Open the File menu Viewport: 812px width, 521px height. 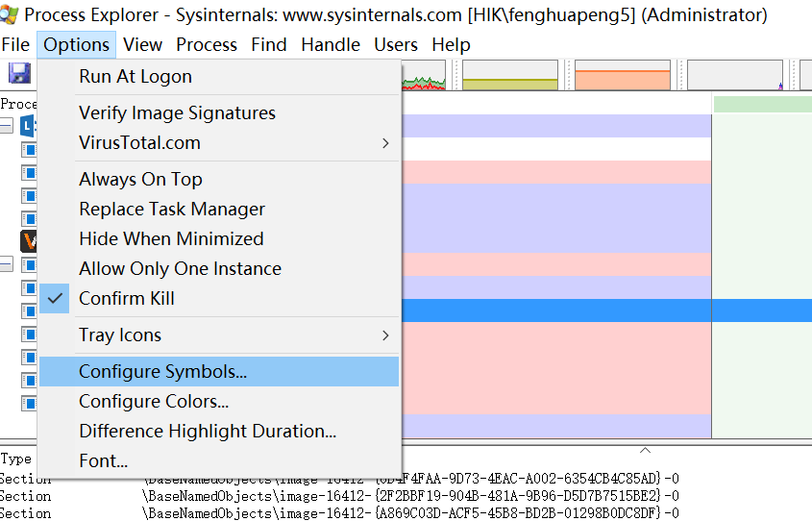pos(15,44)
